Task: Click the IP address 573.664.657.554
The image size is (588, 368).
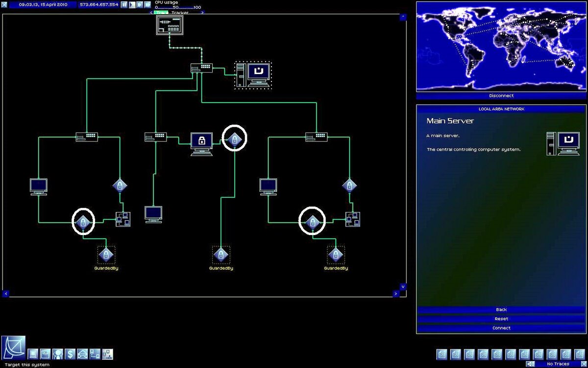Action: [99, 4]
